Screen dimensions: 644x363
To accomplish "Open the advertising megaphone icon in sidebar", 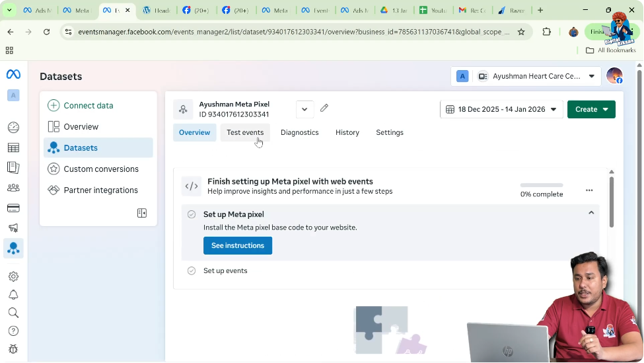I will [x=13, y=228].
